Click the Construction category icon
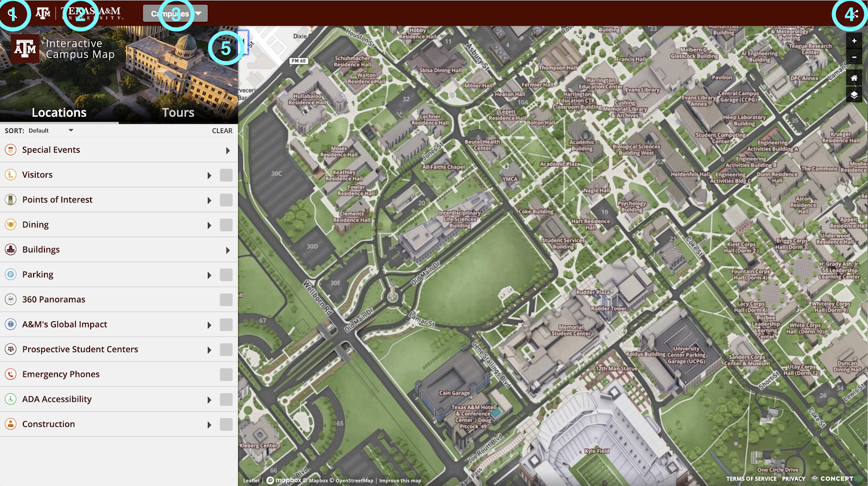This screenshot has height=486, width=868. coord(10,425)
